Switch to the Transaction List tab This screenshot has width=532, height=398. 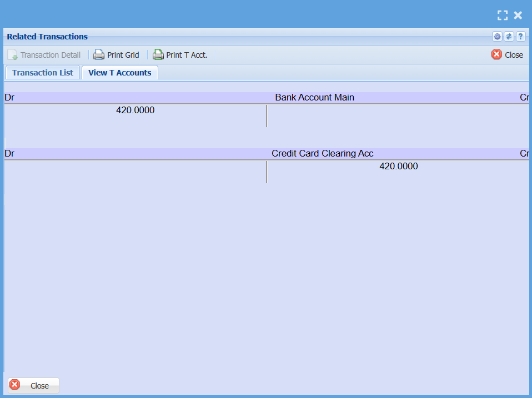point(43,73)
